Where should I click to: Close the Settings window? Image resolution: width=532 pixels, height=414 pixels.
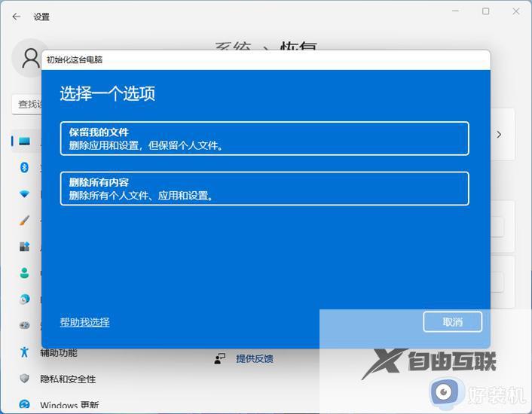(516, 11)
